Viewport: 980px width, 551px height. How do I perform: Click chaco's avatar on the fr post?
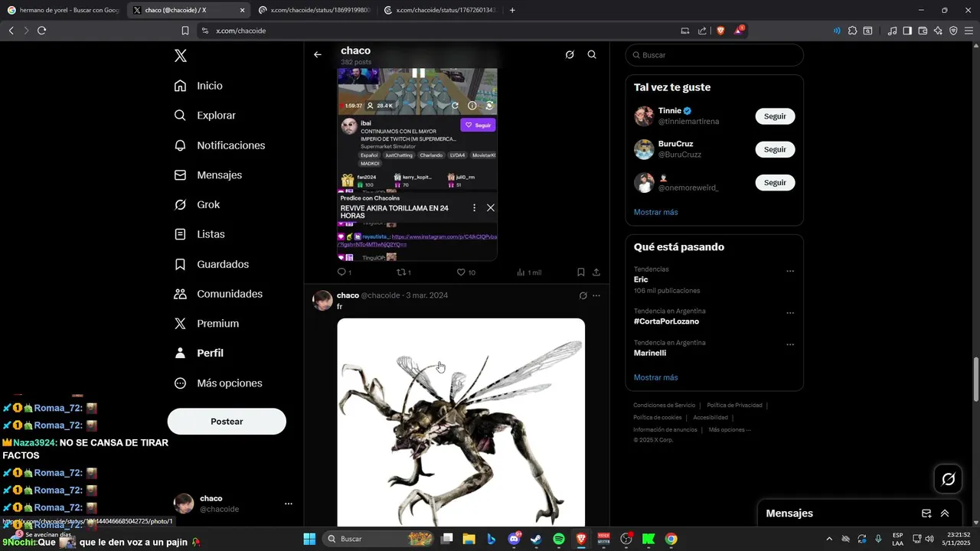tap(322, 300)
